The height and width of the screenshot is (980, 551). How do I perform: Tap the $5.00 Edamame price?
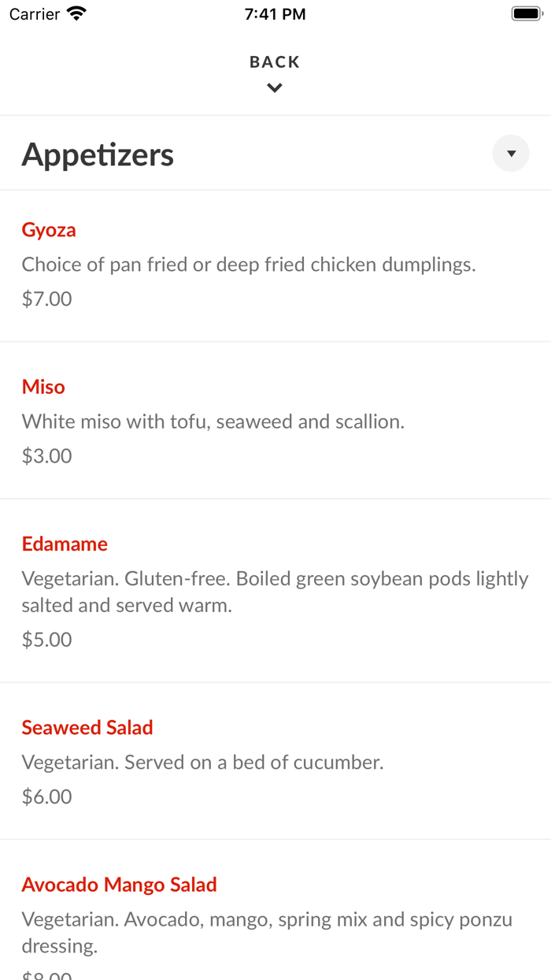pos(47,639)
